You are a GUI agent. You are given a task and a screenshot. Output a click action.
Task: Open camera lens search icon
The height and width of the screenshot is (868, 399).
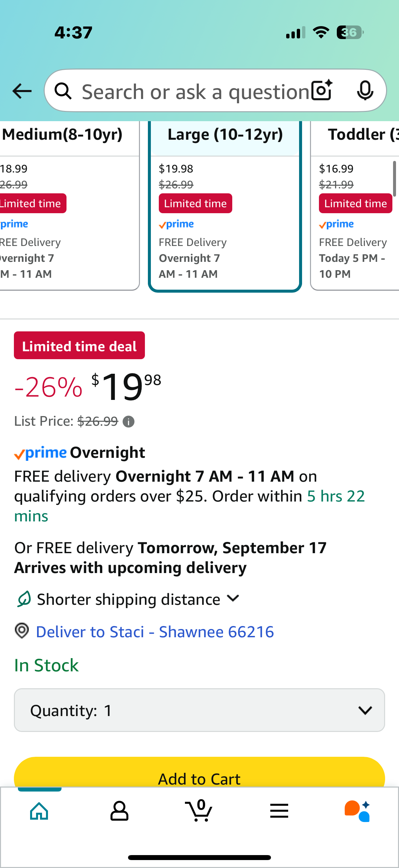coord(322,91)
